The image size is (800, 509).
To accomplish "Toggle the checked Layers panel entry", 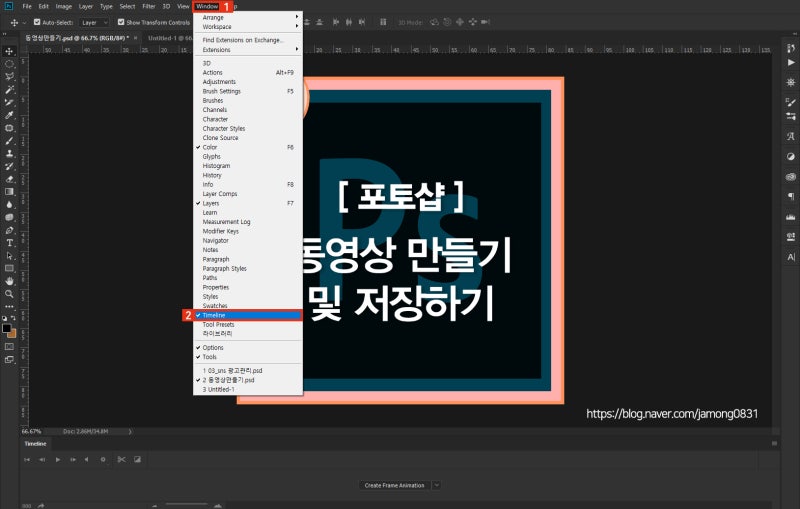I will (x=248, y=203).
